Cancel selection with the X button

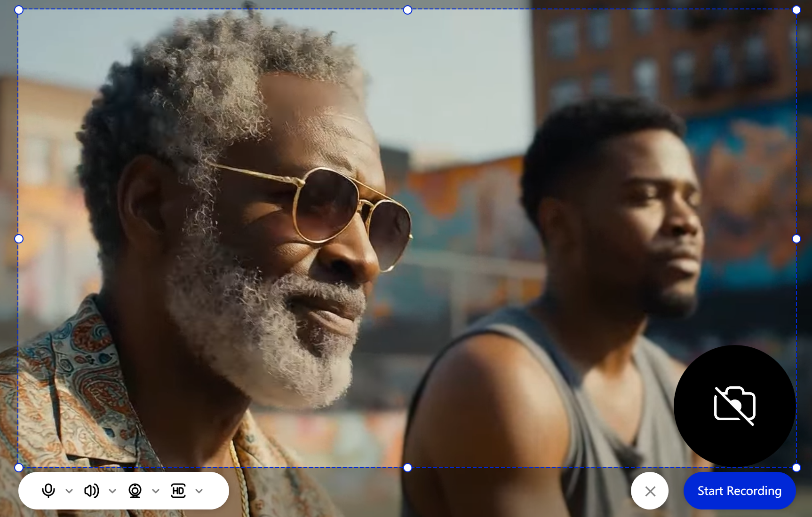(x=650, y=491)
